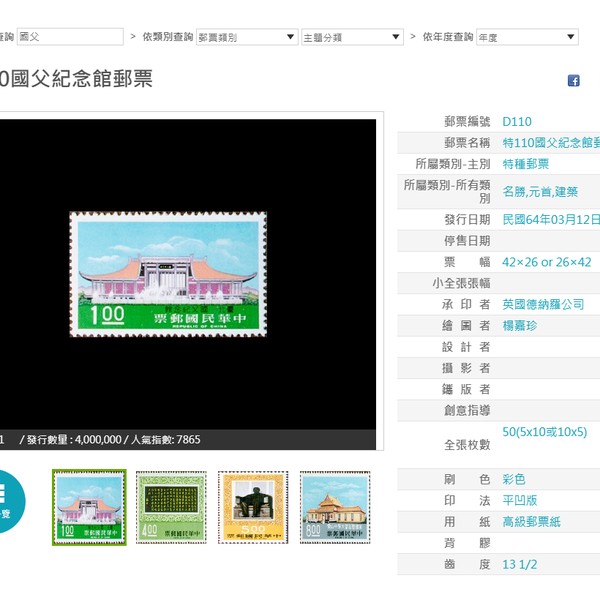Select the 8.00 memorial hall stamp thumbnail
Viewport: 600px width, 600px height.
[335, 507]
